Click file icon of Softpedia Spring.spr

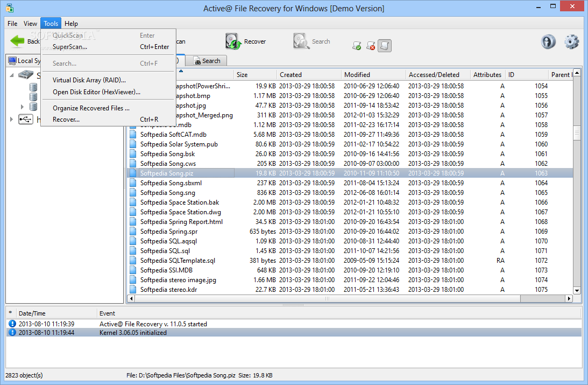coord(133,231)
